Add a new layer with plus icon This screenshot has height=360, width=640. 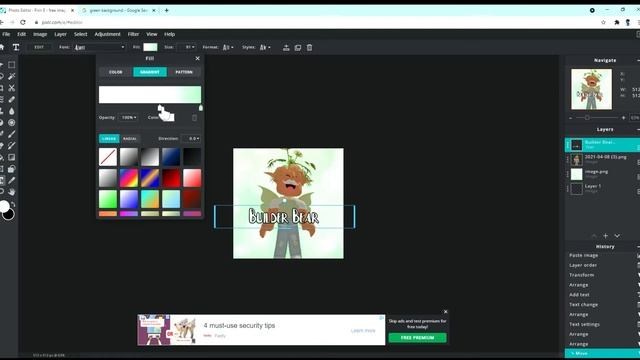tap(606, 236)
